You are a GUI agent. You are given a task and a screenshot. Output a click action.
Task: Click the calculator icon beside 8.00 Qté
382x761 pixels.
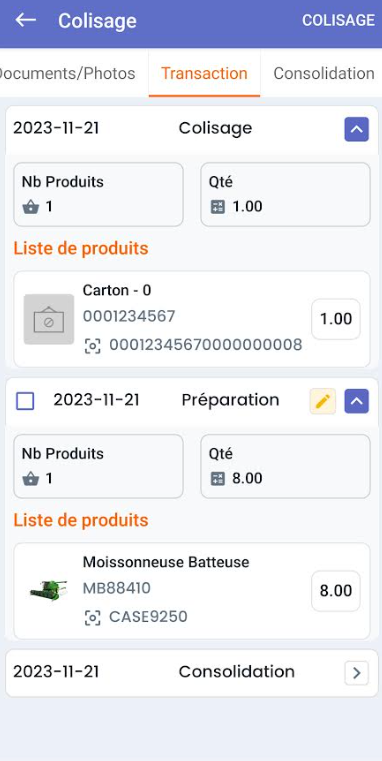point(217,479)
